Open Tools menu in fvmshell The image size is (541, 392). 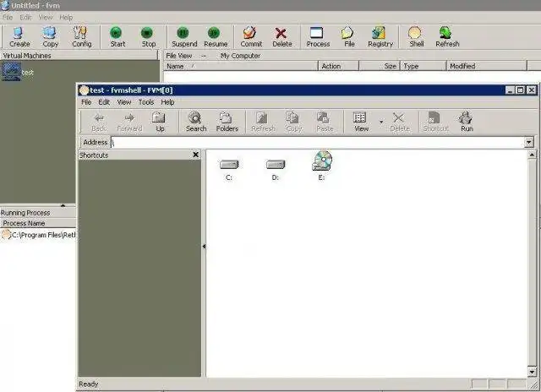(146, 102)
